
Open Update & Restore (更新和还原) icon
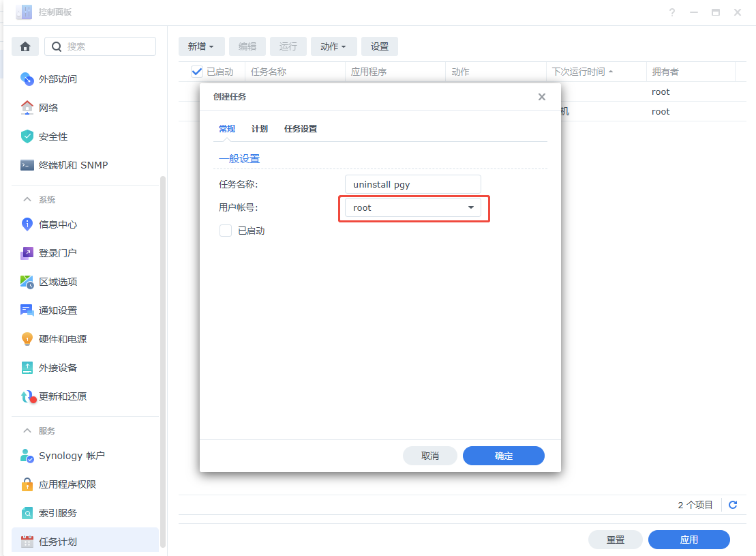pos(27,396)
